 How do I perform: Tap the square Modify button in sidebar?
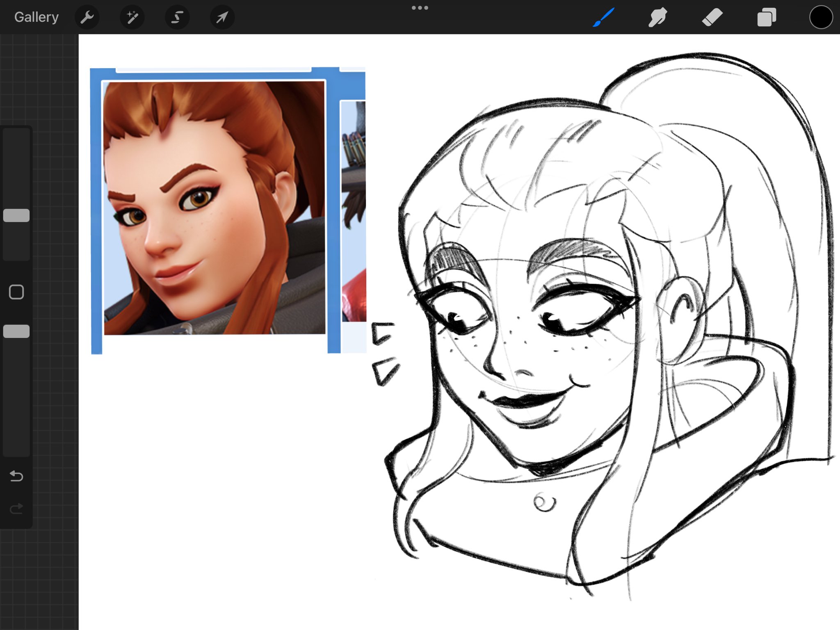click(x=16, y=292)
